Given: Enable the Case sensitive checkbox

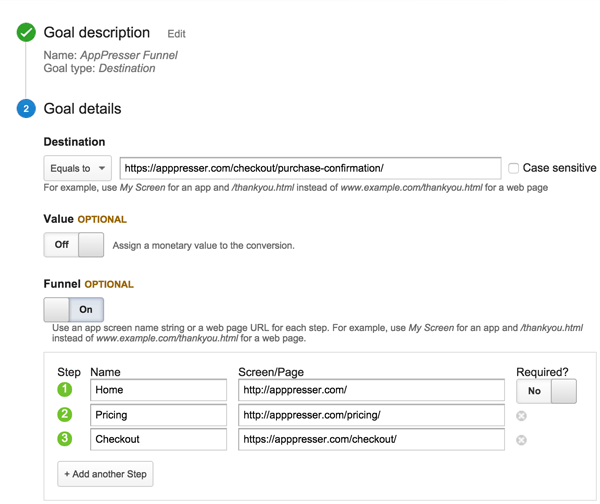Looking at the screenshot, I should 513,168.
